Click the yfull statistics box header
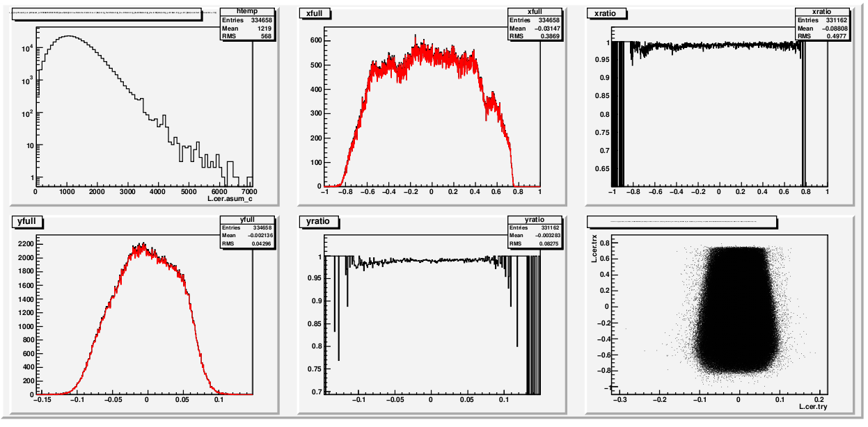The width and height of the screenshot is (868, 427). click(248, 220)
